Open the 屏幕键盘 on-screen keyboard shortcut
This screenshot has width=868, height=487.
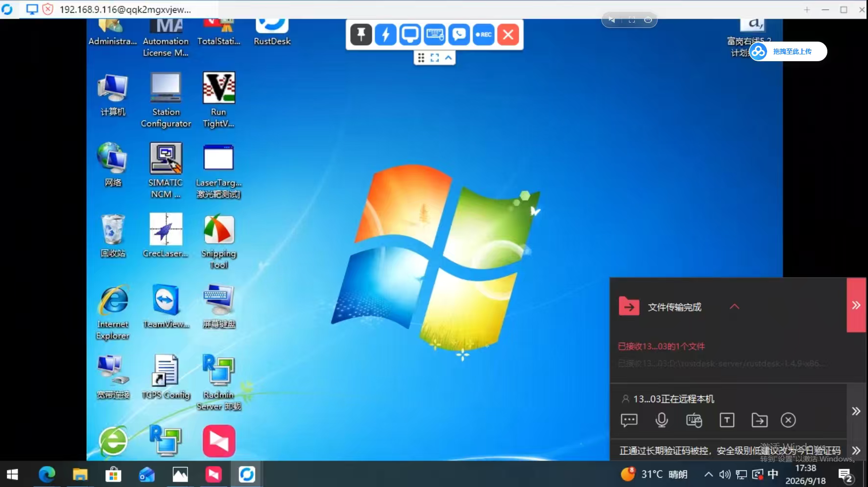(x=219, y=306)
